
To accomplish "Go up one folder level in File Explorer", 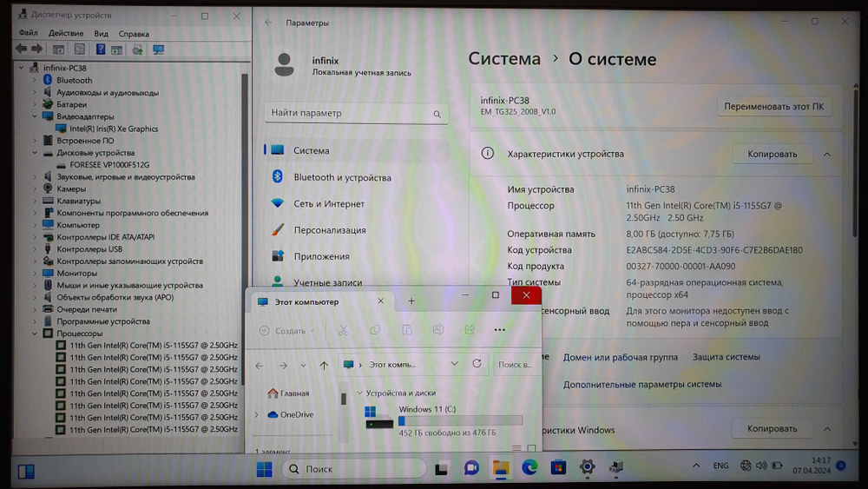I will click(x=324, y=365).
